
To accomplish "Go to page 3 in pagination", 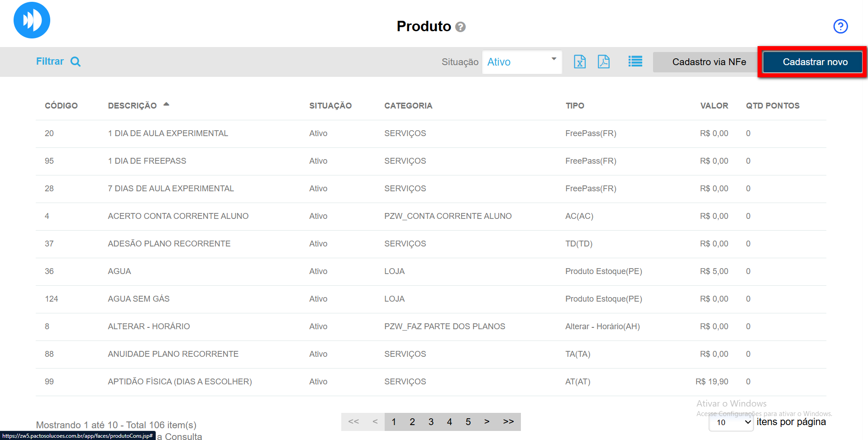I will 431,422.
